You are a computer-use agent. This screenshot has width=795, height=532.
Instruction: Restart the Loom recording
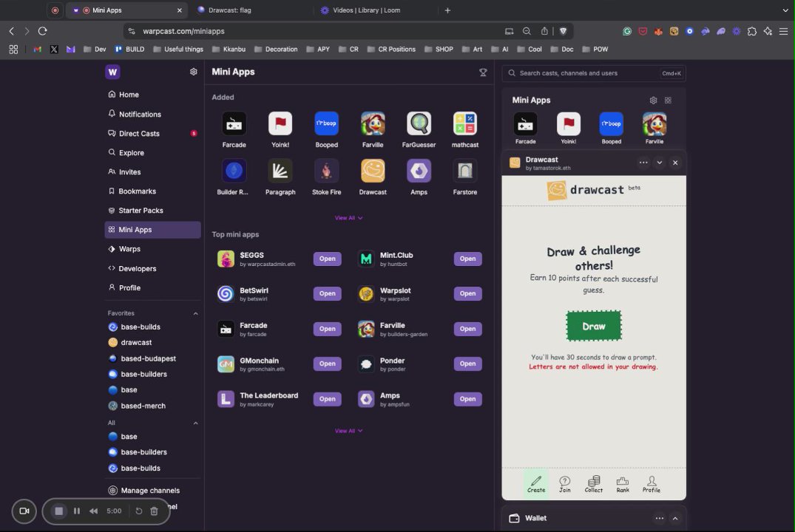pyautogui.click(x=138, y=511)
